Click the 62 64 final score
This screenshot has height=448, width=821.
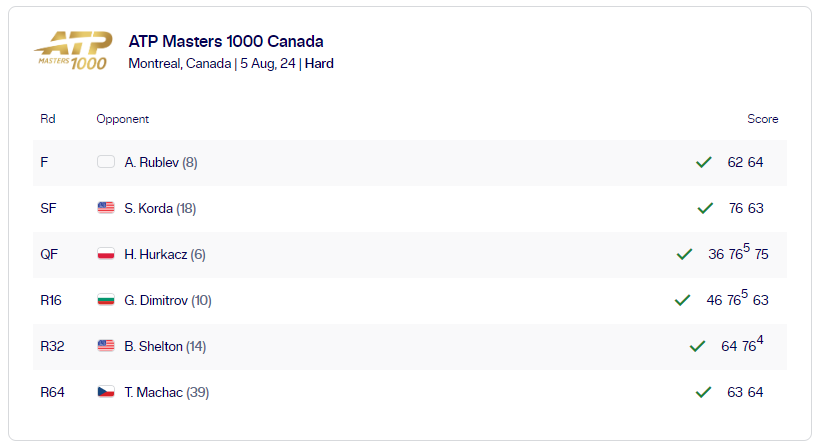(745, 162)
